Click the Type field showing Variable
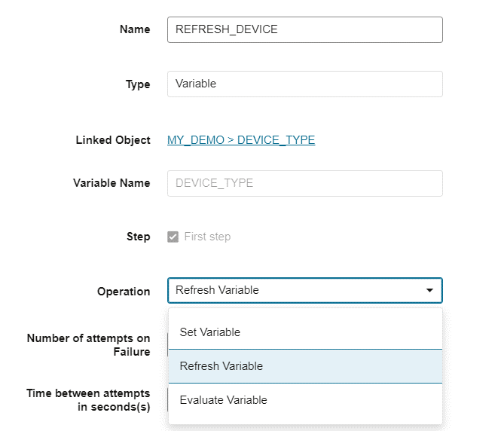This screenshot has height=431, width=504. tap(304, 84)
